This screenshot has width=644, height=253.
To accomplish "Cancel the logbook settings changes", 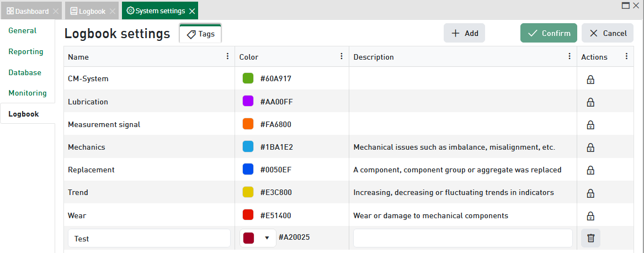I will (x=607, y=33).
